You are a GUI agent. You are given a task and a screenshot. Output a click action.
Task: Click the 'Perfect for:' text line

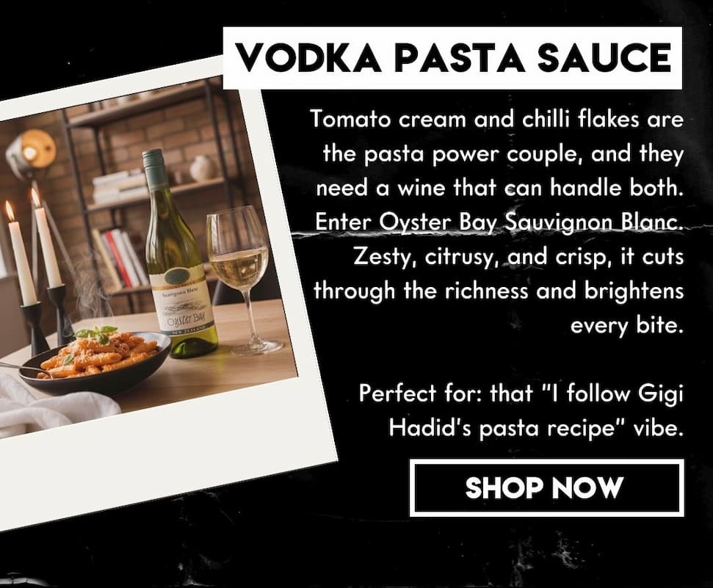(x=521, y=393)
